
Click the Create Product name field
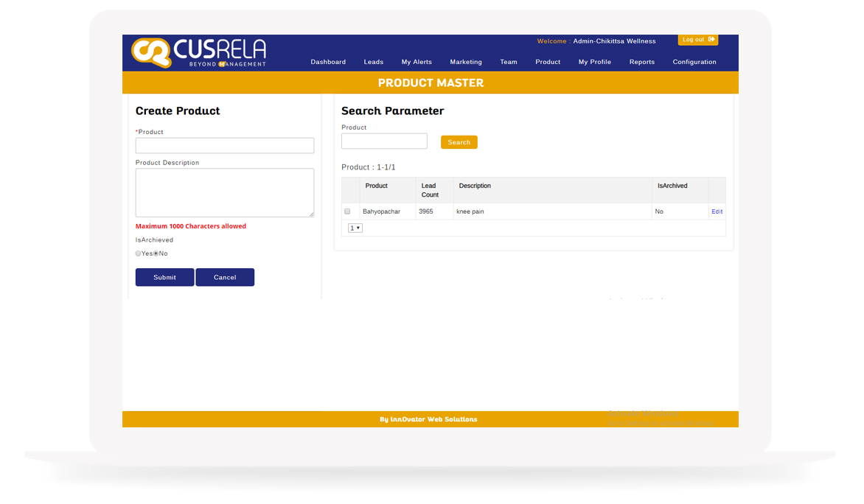coord(224,146)
